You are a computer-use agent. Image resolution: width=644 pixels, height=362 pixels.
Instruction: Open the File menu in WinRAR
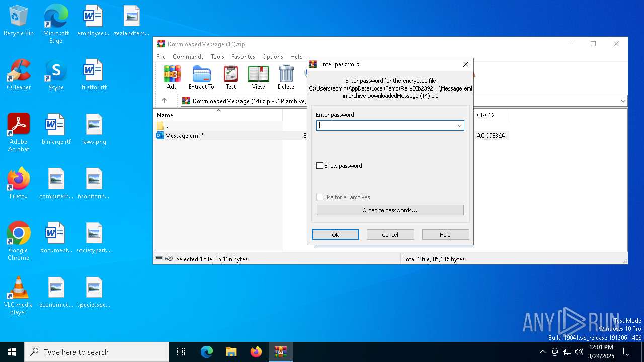pos(161,57)
